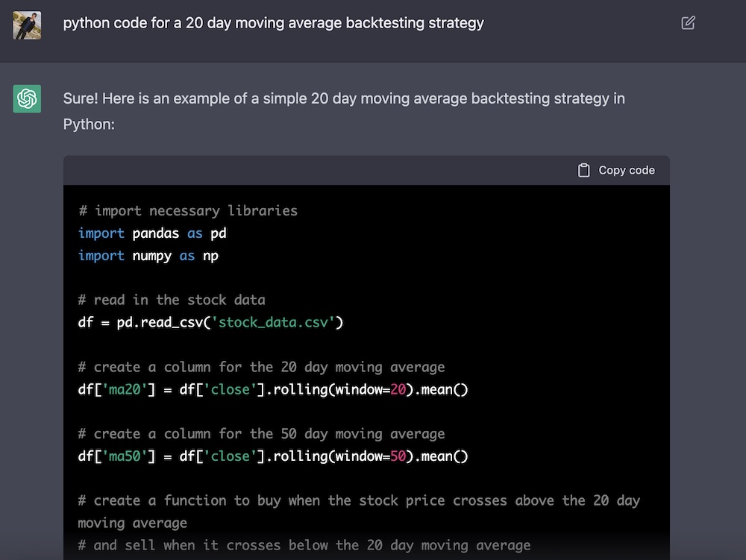Click the user prompt about moving average
Image resolution: width=746 pixels, height=560 pixels.
(273, 23)
